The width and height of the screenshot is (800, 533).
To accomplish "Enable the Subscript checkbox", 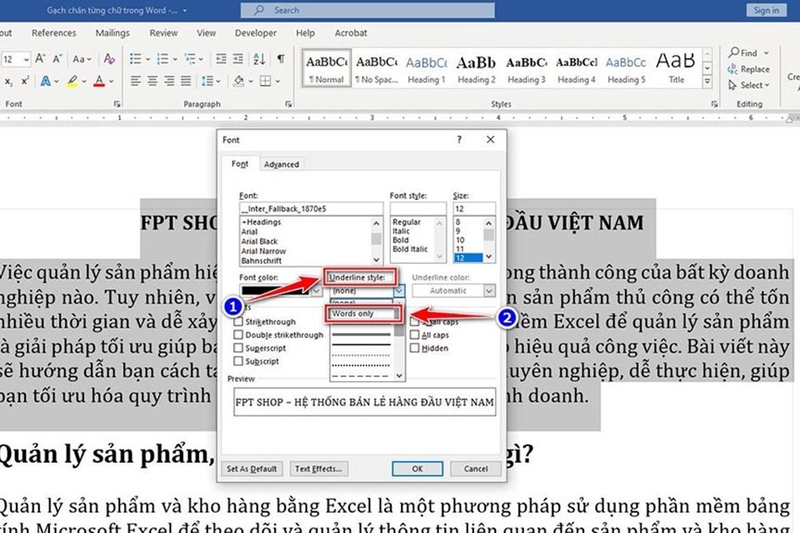I will coord(238,361).
